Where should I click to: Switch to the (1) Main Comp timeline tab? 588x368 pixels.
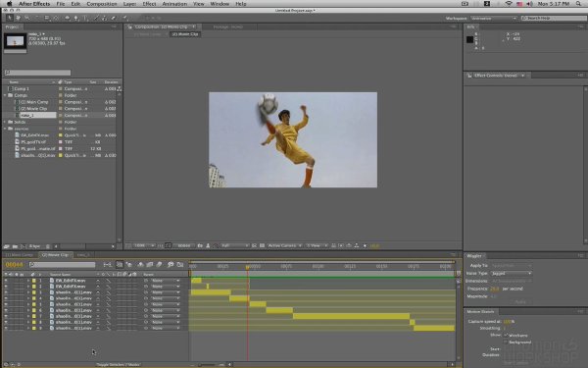19,254
